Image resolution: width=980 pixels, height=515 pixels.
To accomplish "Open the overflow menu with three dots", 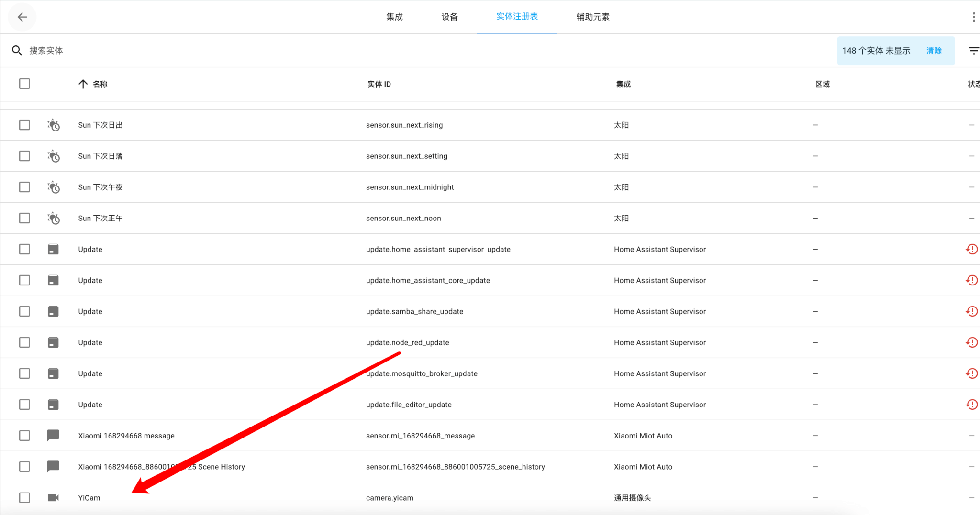I will pos(973,16).
